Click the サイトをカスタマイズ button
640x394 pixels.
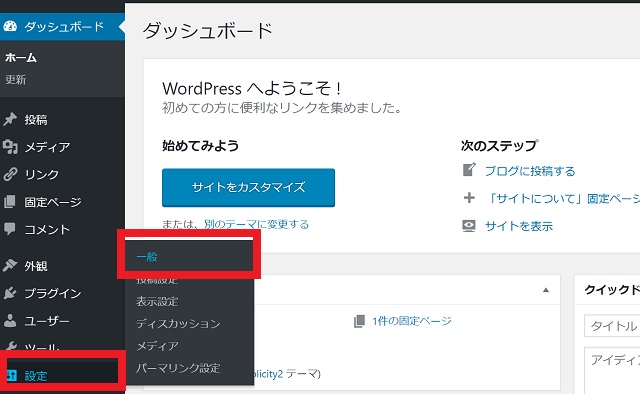coord(248,187)
